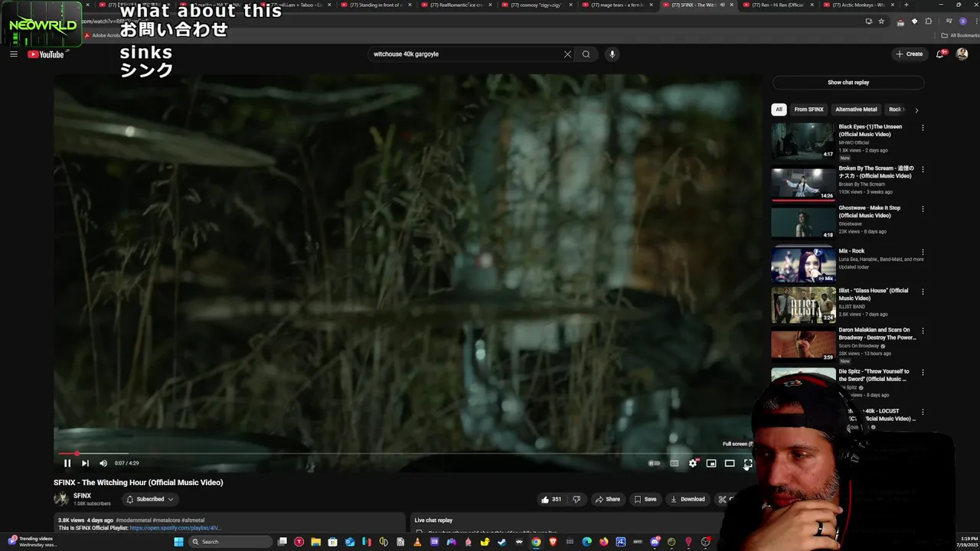Open All Bookmarks folder
This screenshot has width=980, height=551.
960,35
